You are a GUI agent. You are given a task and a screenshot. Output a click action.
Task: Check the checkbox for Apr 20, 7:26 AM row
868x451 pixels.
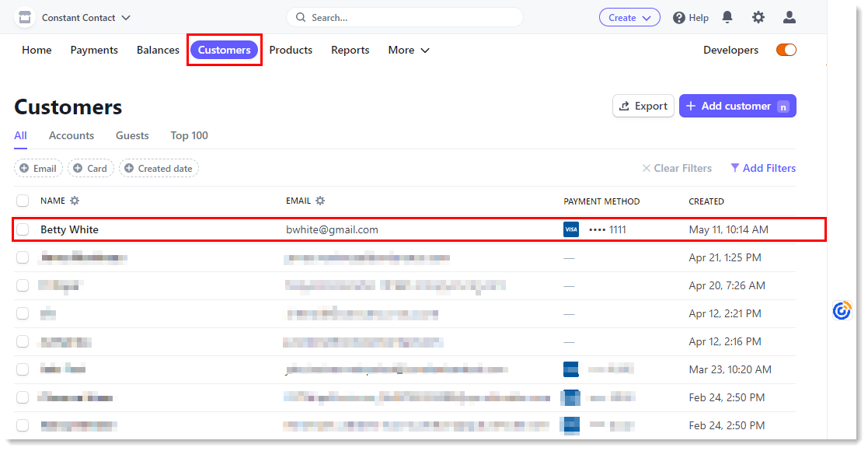tap(23, 285)
